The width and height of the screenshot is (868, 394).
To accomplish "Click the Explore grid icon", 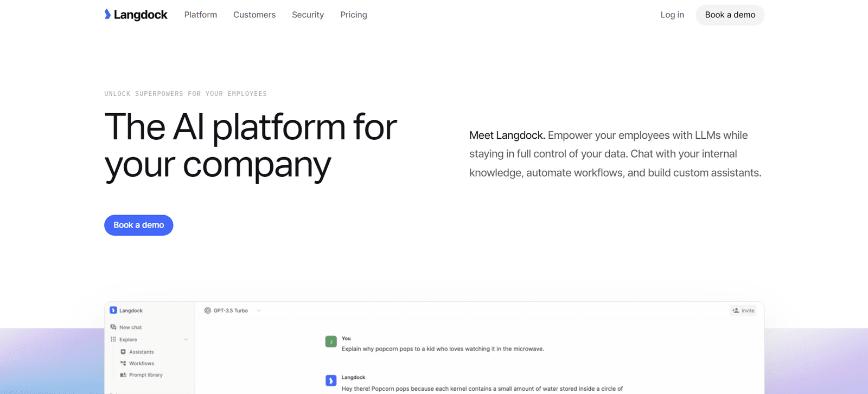I will point(113,339).
